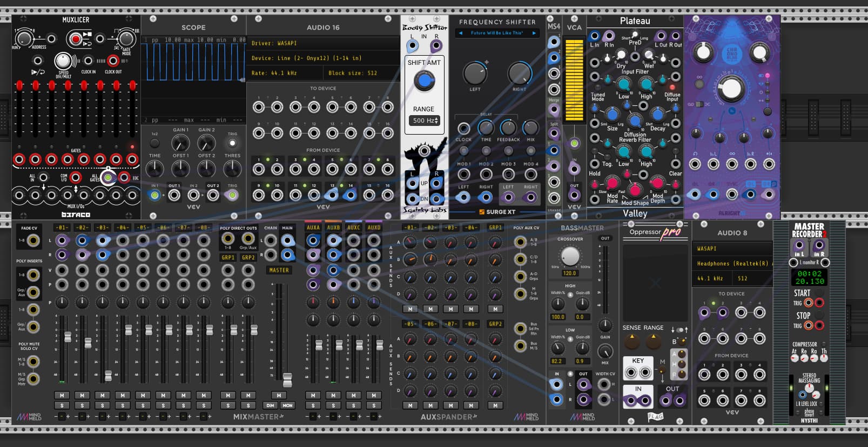Click the MixMaster GRP1 label
The height and width of the screenshot is (447, 868).
point(228,258)
